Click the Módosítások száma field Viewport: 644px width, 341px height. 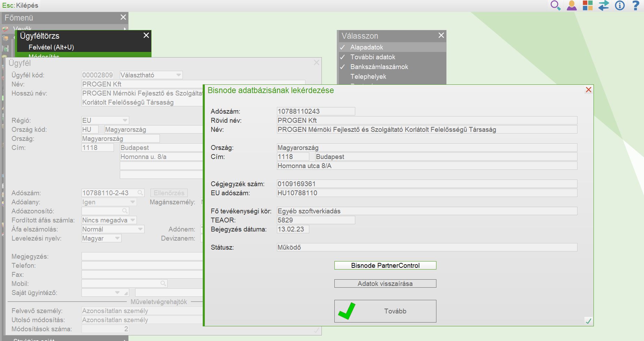(x=105, y=329)
